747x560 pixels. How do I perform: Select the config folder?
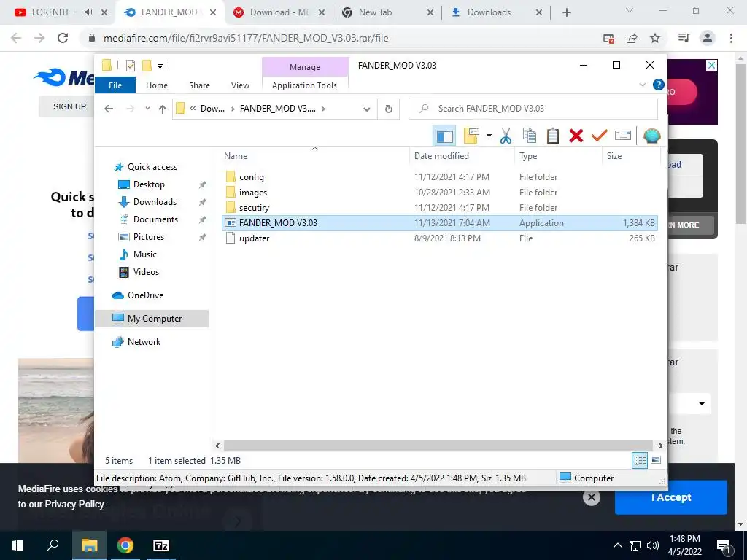(x=251, y=177)
